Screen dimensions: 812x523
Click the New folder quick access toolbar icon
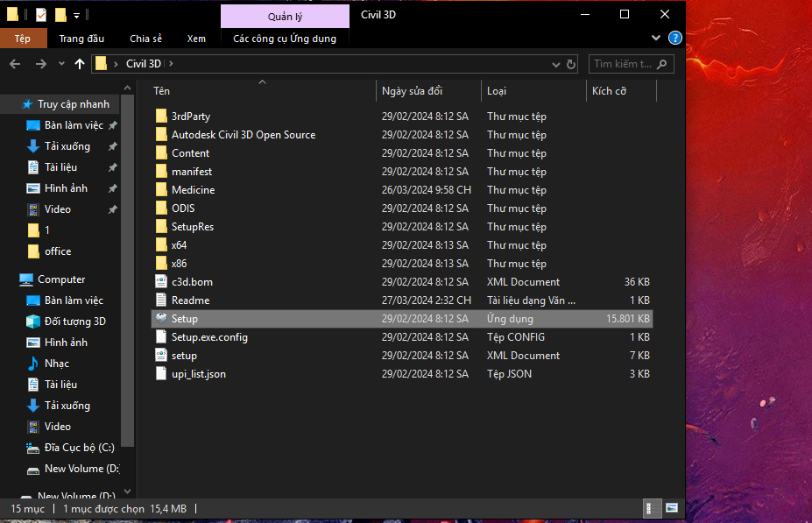[60, 15]
